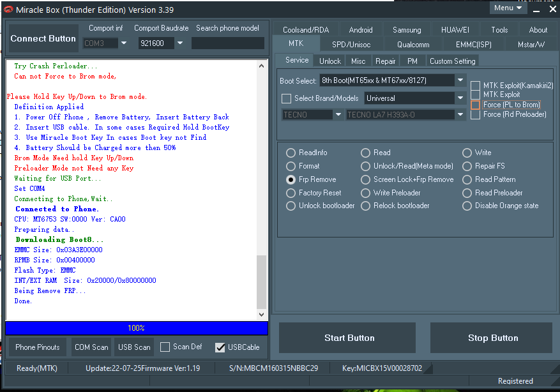Expand the TECNO LA7 H393A-O model dropdown
The image size is (560, 392).
click(x=460, y=115)
